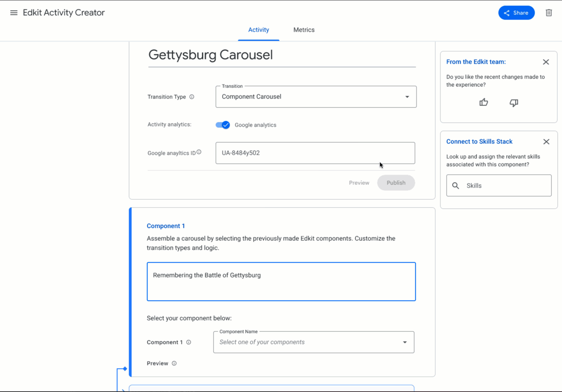562x392 pixels.
Task: Open the Component Carousel transition dropdown
Action: click(x=316, y=97)
